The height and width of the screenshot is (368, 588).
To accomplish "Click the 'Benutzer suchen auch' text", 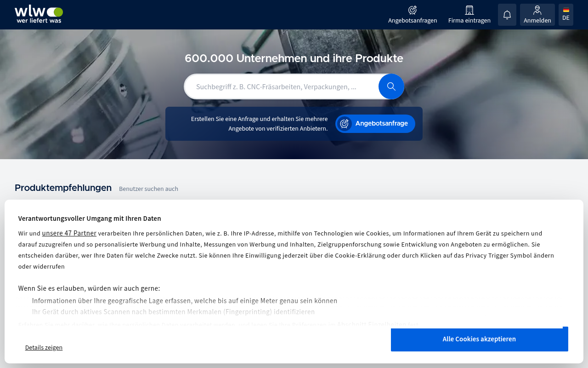I will 148,189.
